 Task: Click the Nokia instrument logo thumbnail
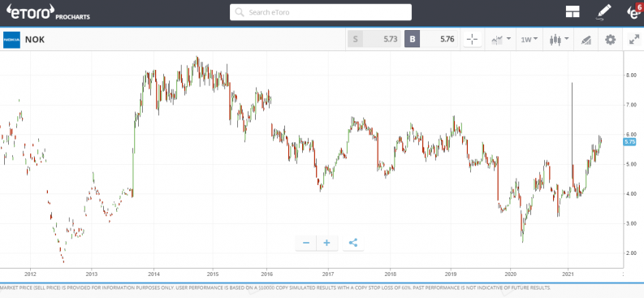tap(11, 40)
